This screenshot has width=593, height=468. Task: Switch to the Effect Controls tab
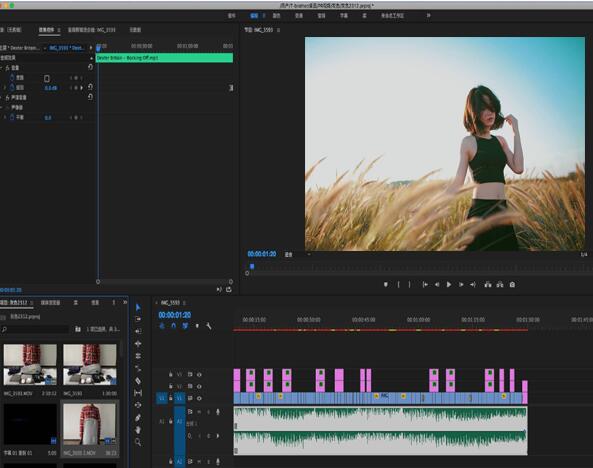pos(47,30)
